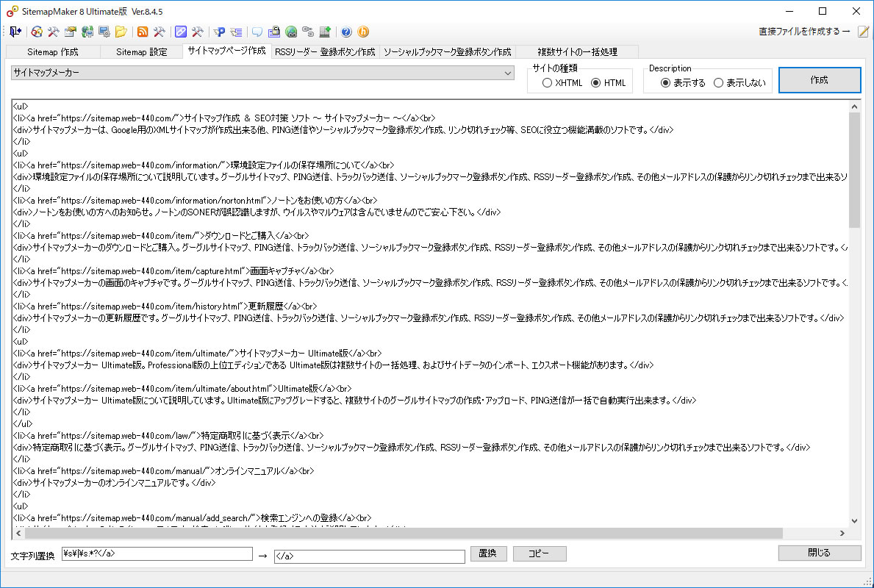This screenshot has width=874, height=588.
Task: Click the hand pointing at list icon
Action: coord(236,32)
